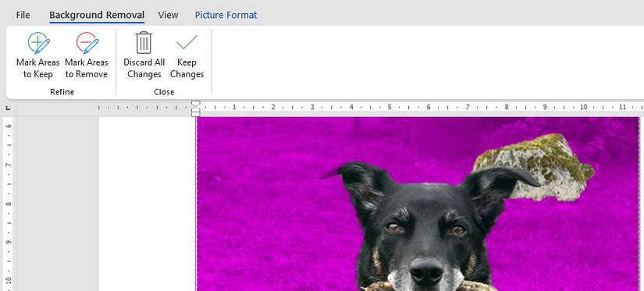Viewport: 644px width, 291px height.
Task: Open the View tab
Action: (x=168, y=15)
